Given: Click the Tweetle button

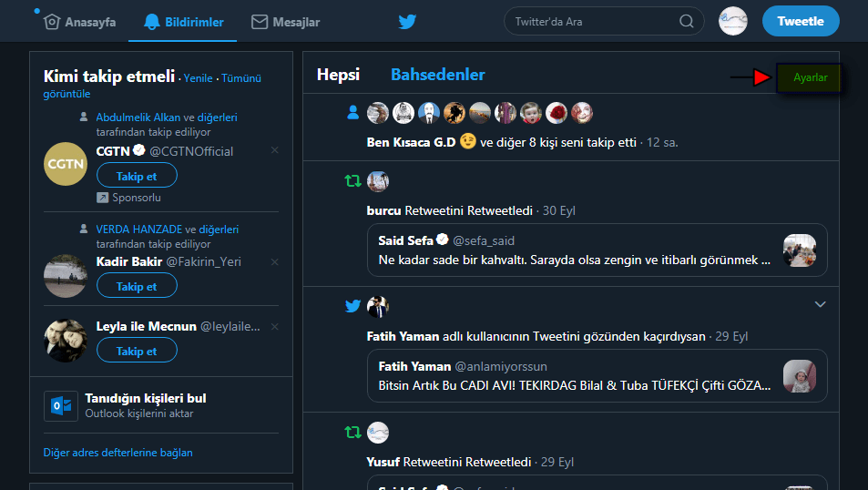Looking at the screenshot, I should tap(801, 22).
